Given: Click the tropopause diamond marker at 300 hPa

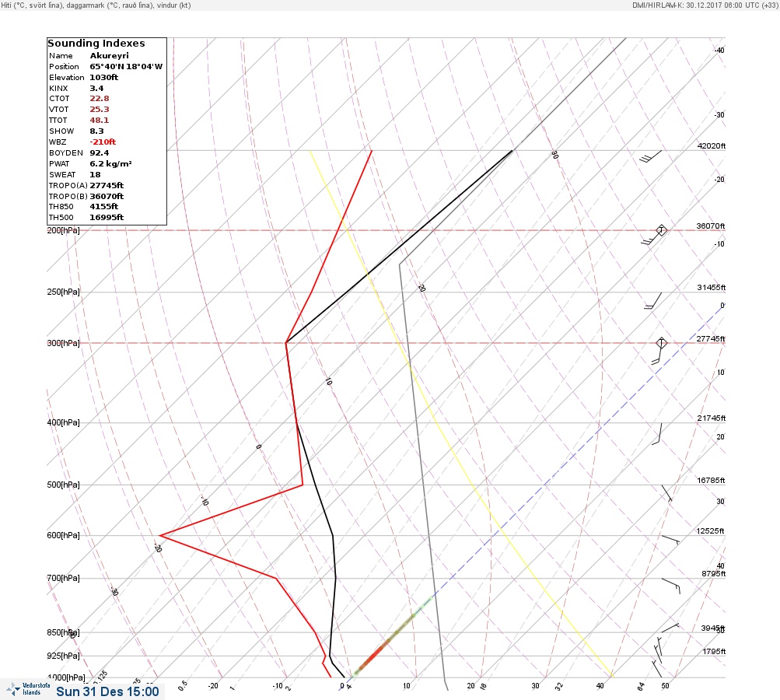Looking at the screenshot, I should click(661, 343).
